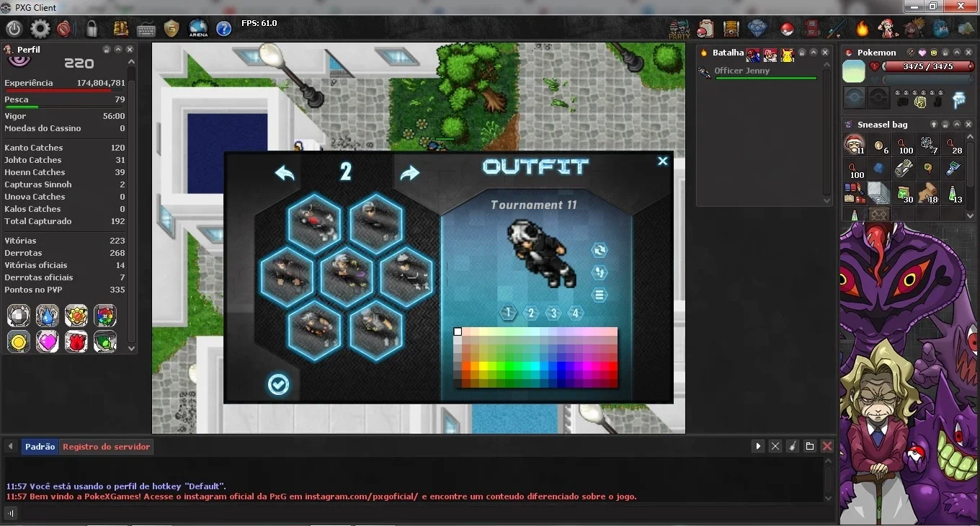Open the keyboard hotkeys icon
Image resolution: width=980 pixels, height=526 pixels.
(146, 30)
